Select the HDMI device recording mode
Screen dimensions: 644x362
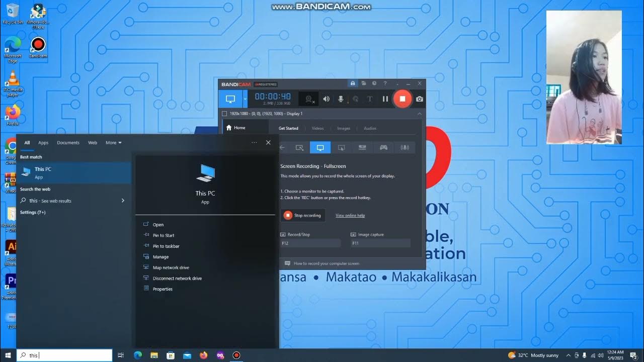pyautogui.click(x=362, y=147)
